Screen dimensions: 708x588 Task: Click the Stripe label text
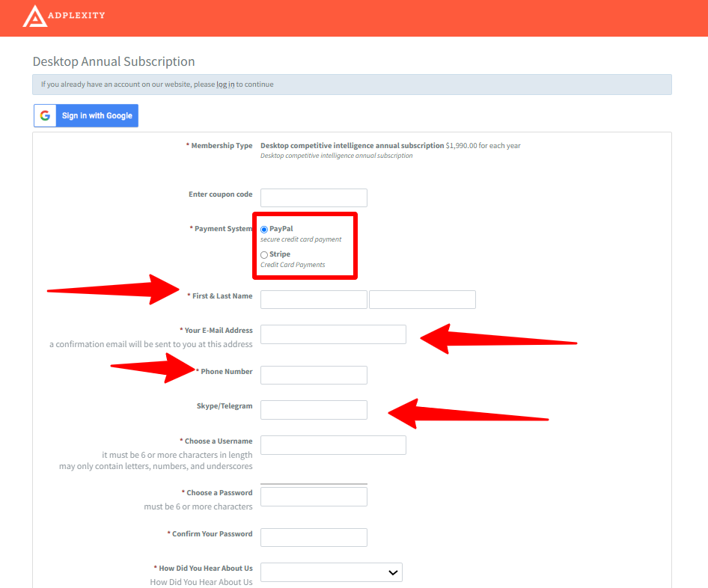point(280,254)
